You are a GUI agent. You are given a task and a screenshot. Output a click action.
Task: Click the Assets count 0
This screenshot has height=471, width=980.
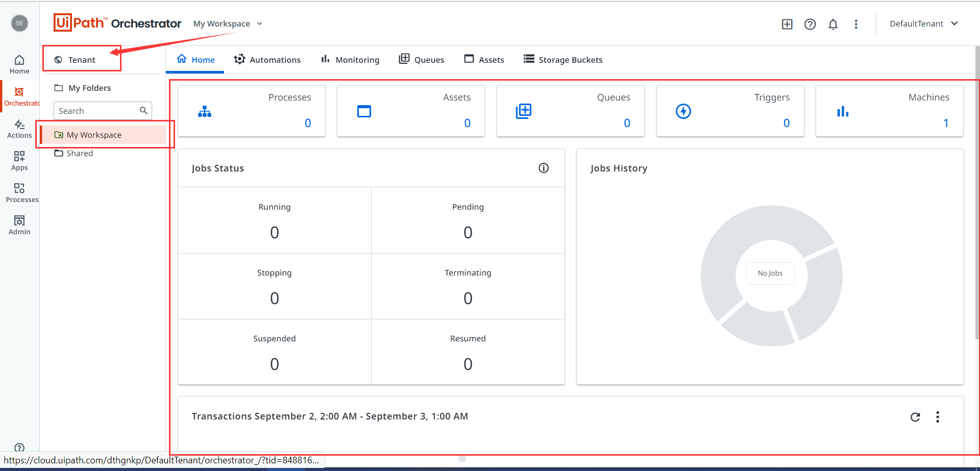click(468, 123)
